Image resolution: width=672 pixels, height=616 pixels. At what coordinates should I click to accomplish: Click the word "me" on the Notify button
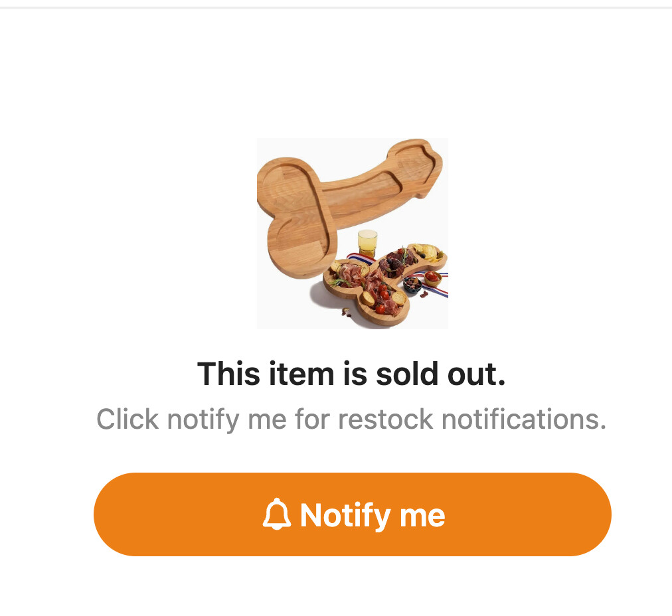(x=421, y=515)
